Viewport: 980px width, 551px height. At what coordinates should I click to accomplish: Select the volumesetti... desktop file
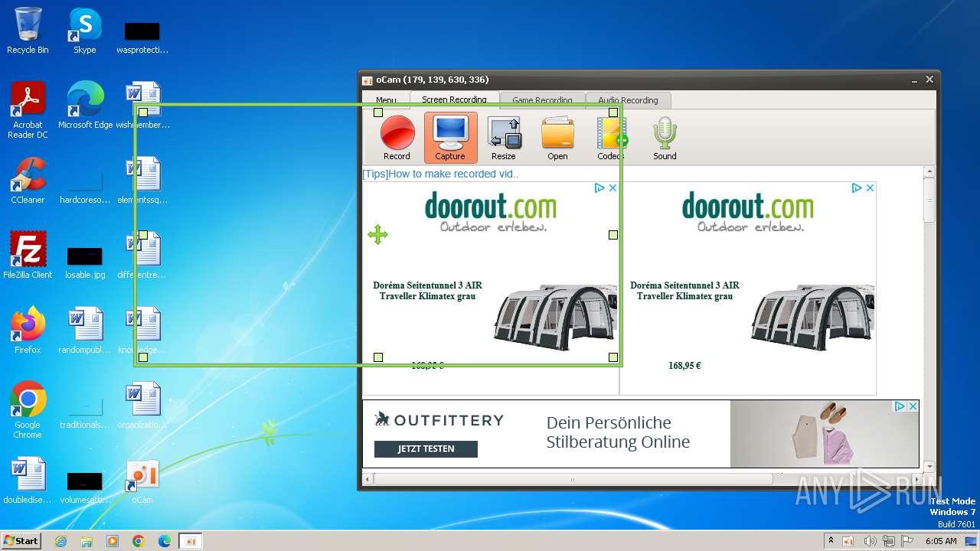pos(85,486)
